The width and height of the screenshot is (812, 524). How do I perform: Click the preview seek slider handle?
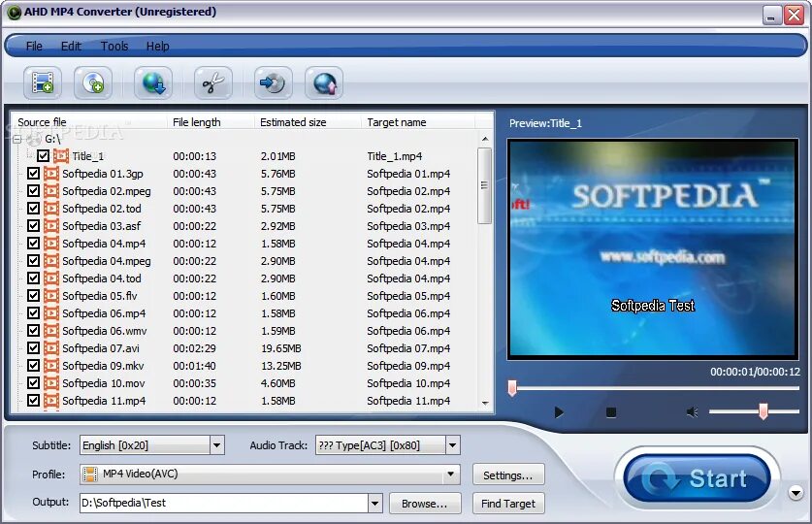click(x=512, y=388)
